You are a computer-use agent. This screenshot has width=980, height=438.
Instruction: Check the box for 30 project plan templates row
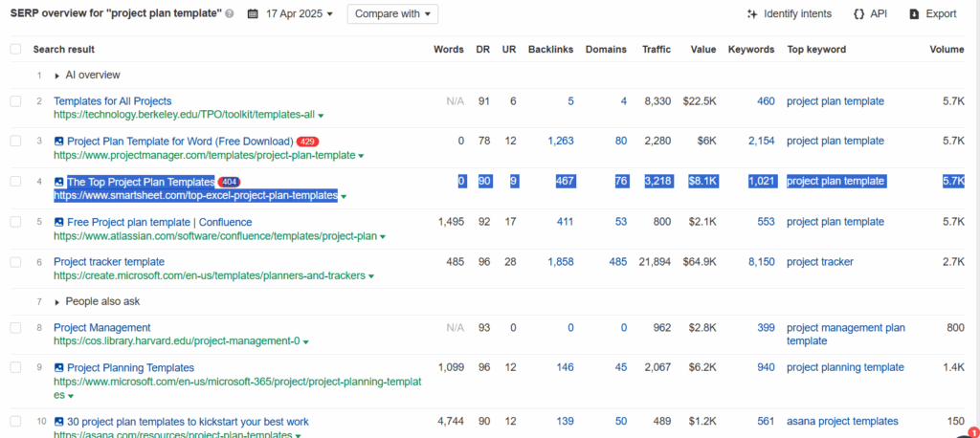(15, 422)
